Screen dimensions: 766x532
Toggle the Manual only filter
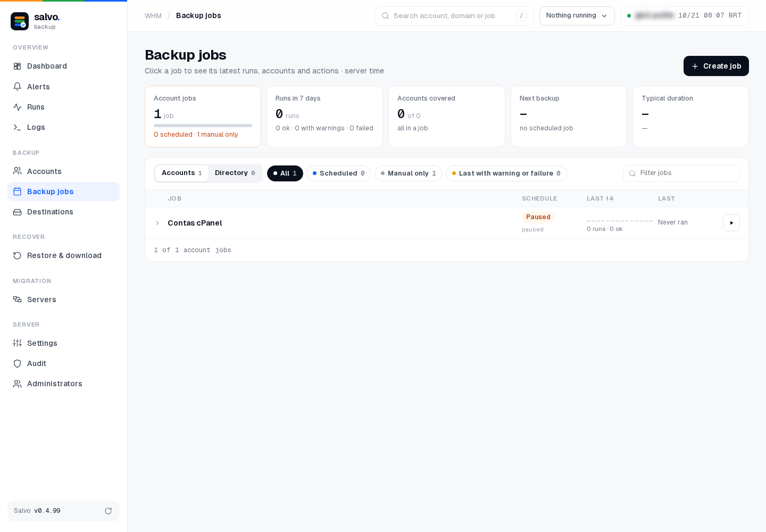(x=409, y=173)
